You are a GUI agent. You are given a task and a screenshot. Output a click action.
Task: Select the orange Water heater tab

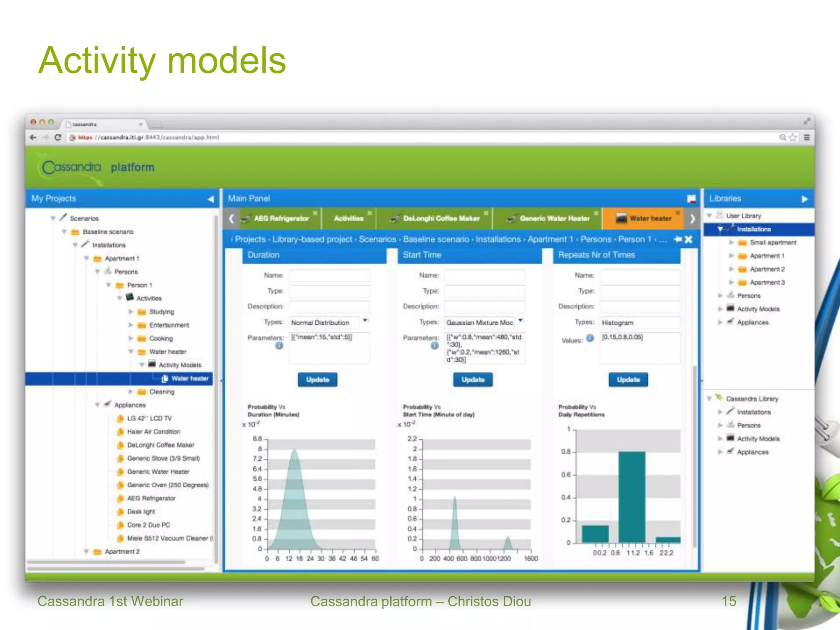click(x=643, y=219)
